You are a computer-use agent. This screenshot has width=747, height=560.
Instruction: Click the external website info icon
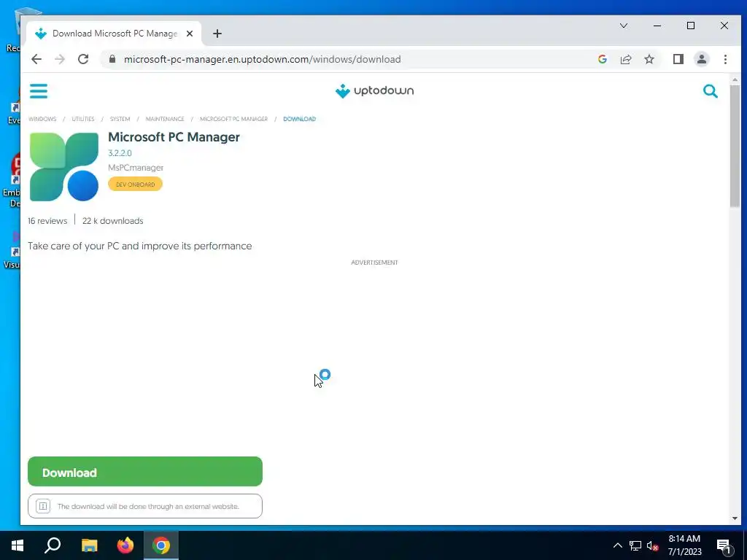(x=43, y=506)
